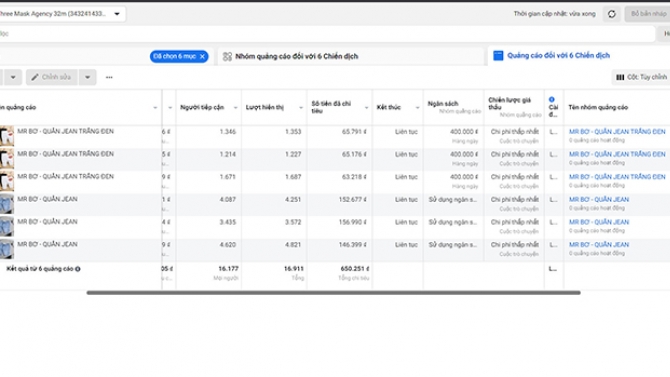Screen dimensions: 670x377
Task: Open the ad set link in the 65.176 đ row
Action: click(x=617, y=154)
